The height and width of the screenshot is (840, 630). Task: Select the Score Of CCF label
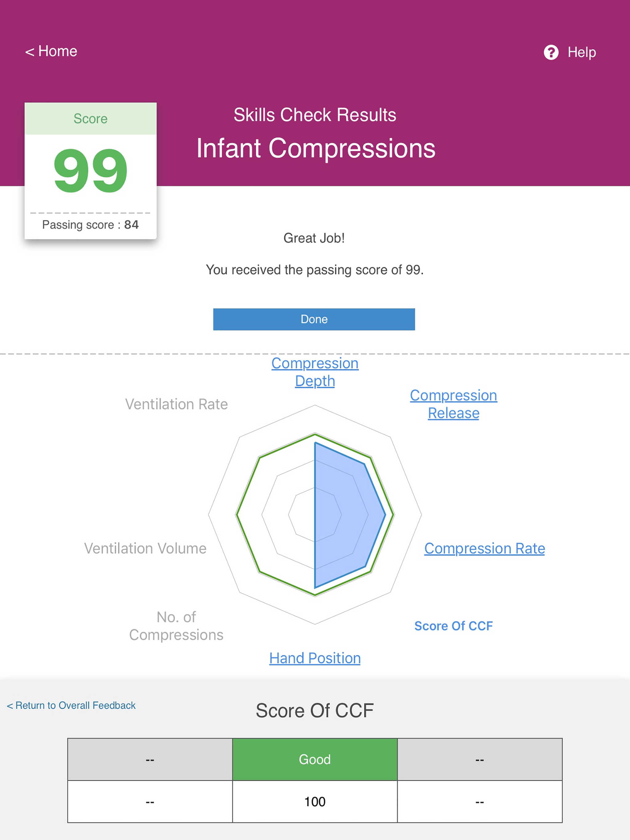click(453, 626)
